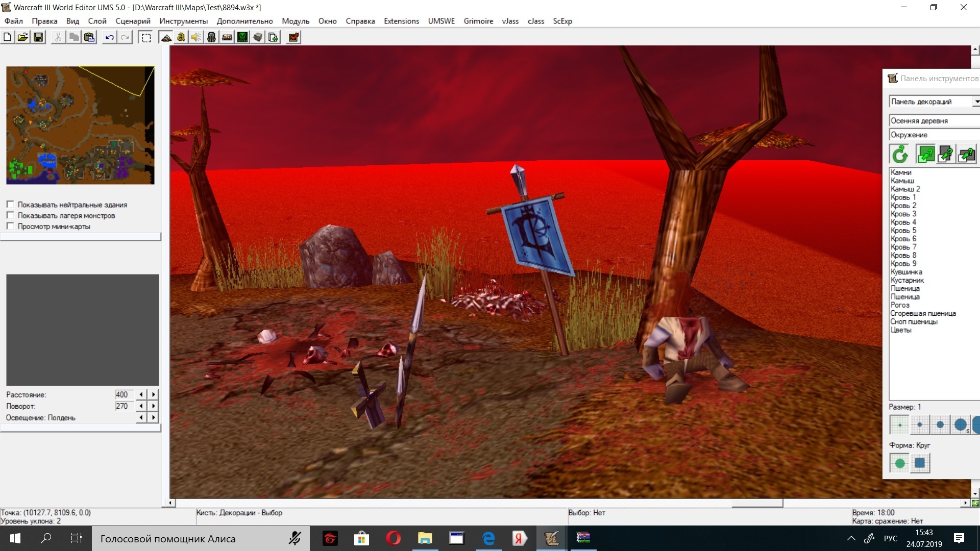
Task: Select Кувшинка in the doodad list
Action: pos(906,272)
